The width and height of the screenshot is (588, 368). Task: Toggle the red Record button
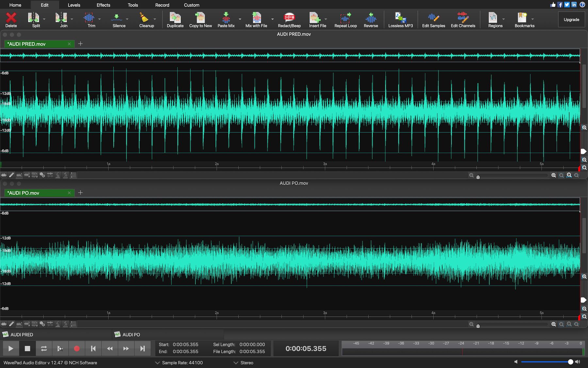(77, 349)
